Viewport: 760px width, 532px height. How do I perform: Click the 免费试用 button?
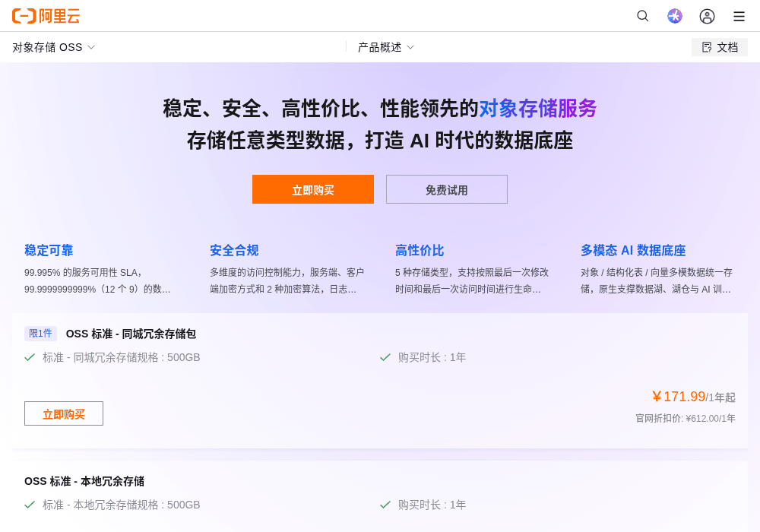[x=447, y=189]
